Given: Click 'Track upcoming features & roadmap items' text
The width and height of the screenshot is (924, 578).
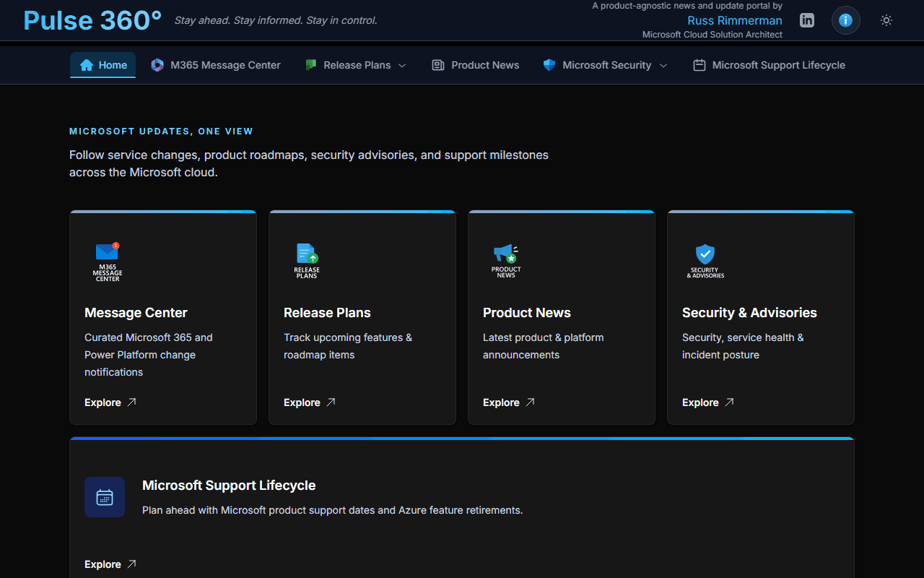Looking at the screenshot, I should pyautogui.click(x=348, y=346).
